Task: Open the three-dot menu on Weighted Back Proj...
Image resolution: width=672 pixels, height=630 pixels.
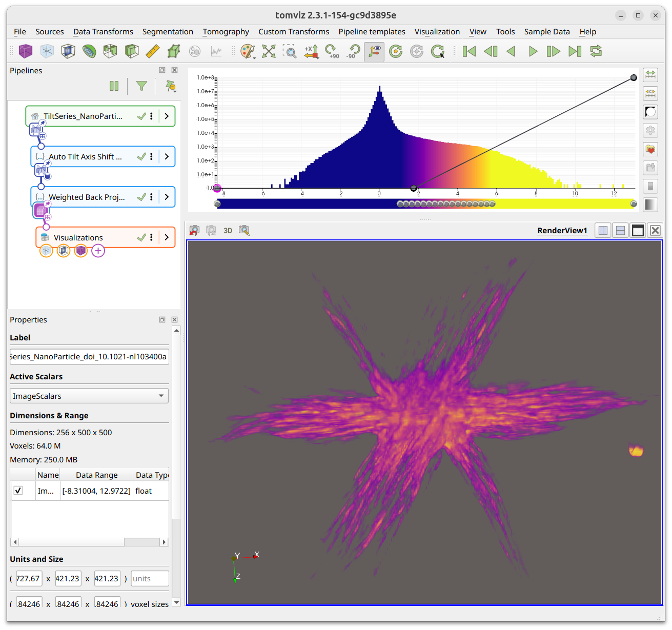Action: coord(151,197)
